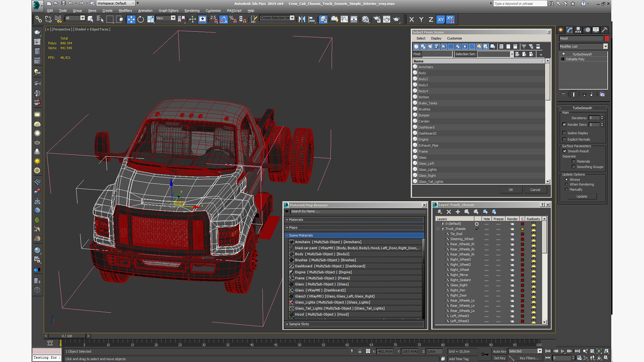
Task: Toggle TurboSmooth modifier lightbulb visibility
Action: [x=563, y=54]
